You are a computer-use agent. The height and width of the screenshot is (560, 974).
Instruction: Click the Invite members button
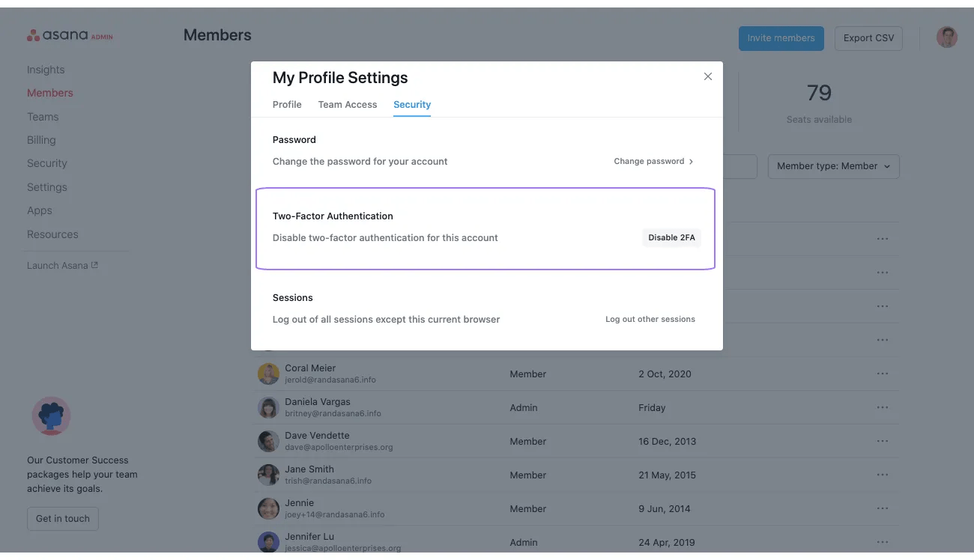coord(781,38)
